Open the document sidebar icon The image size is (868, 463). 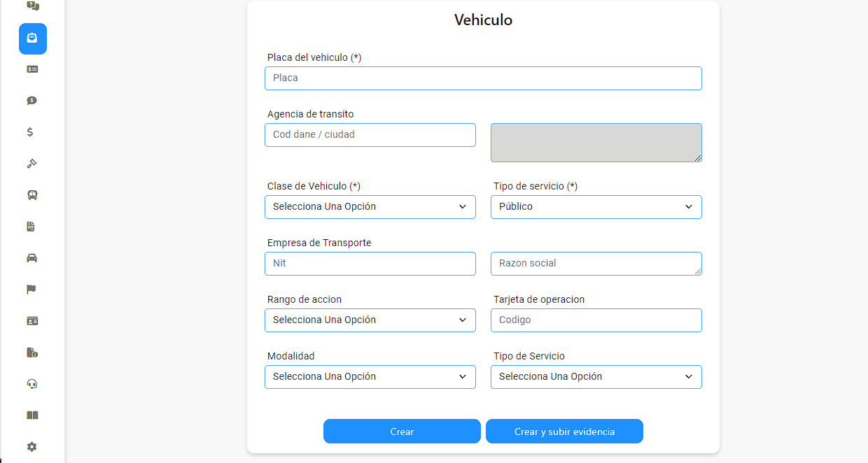[31, 227]
